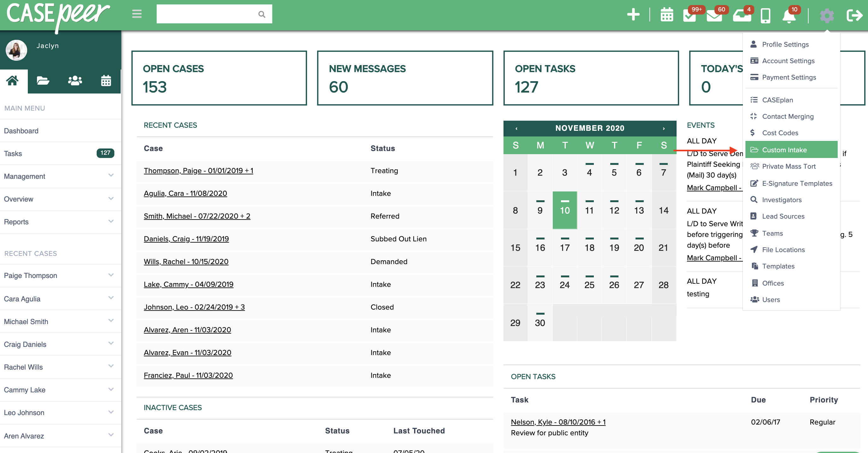The image size is (868, 453).
Task: Open the contacts icon in the sidebar
Action: point(75,81)
